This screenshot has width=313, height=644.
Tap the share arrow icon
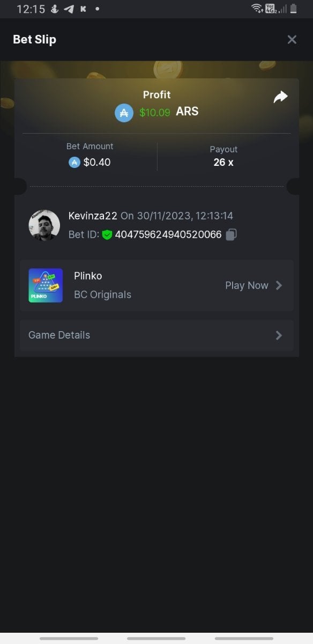click(x=280, y=97)
